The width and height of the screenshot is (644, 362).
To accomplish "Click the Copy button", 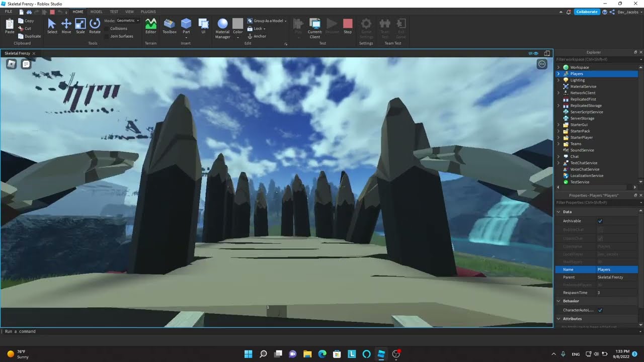I will (26, 21).
